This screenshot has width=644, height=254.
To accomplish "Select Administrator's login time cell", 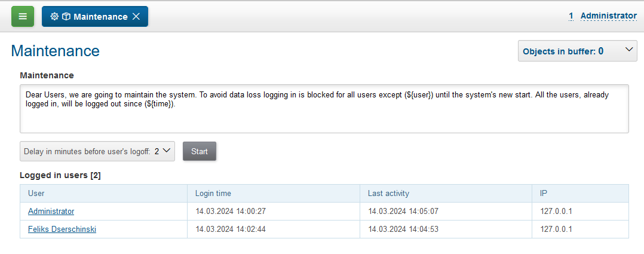I will tap(231, 211).
